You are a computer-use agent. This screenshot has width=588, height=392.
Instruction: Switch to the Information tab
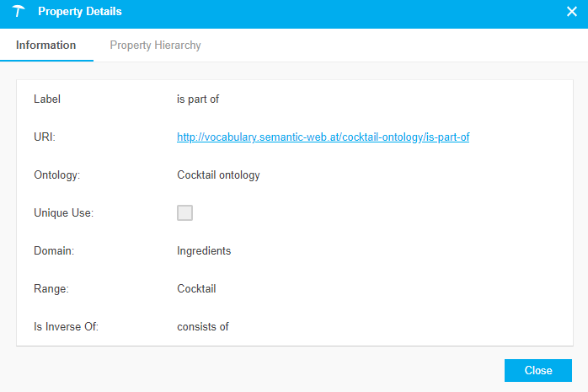point(46,46)
